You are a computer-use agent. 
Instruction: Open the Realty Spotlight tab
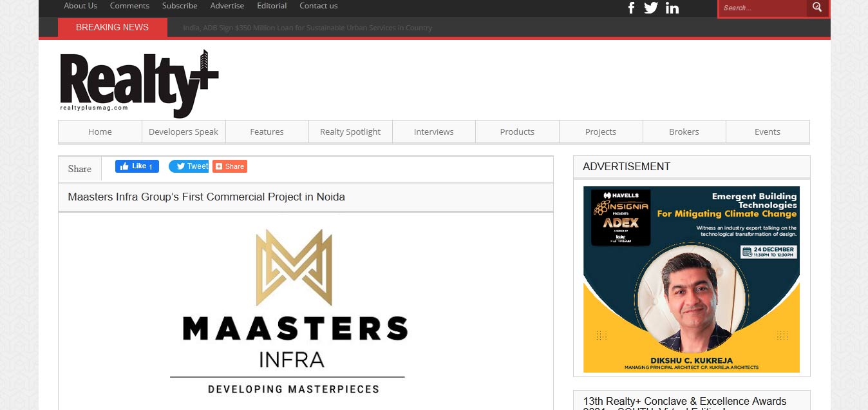[350, 132]
